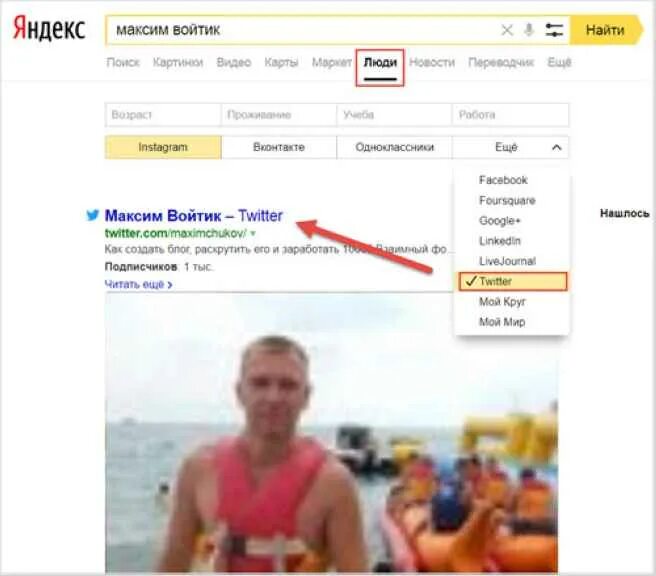Click the Читать ещё link
This screenshot has height=576, width=656.
[x=138, y=284]
